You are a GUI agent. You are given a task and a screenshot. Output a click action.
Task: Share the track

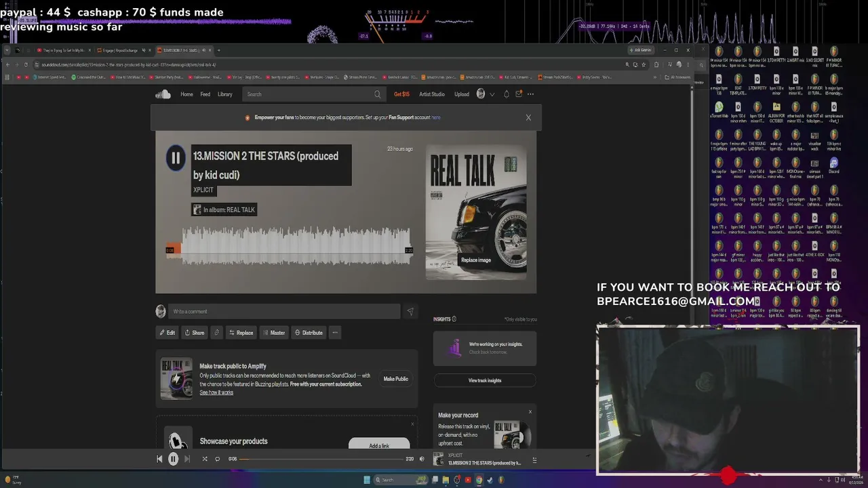tap(194, 333)
